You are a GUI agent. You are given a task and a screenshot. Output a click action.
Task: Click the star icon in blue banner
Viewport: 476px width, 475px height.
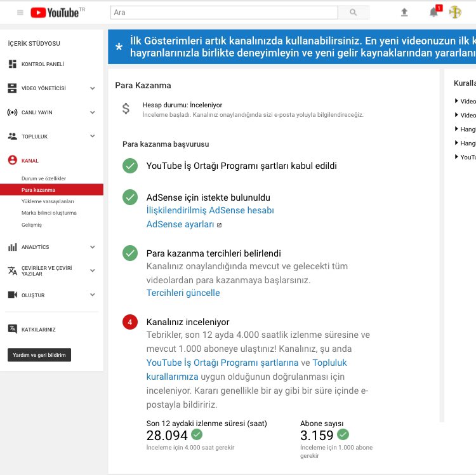(119, 47)
